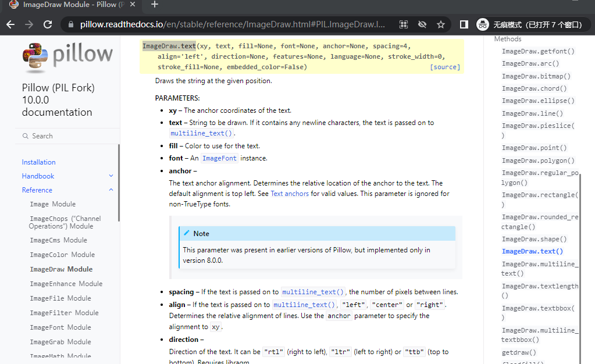Open the ImageFont instance link
595x364 pixels.
219,158
